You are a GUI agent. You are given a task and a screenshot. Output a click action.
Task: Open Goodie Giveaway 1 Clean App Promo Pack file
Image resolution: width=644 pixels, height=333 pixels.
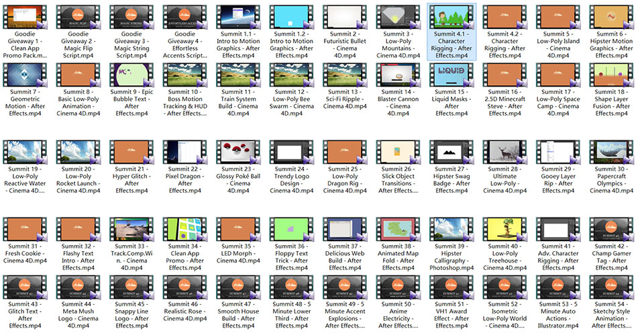pyautogui.click(x=25, y=32)
